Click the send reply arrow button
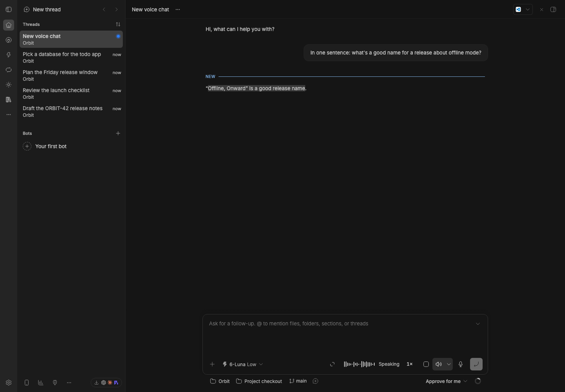This screenshot has height=392, width=565. tap(476, 364)
